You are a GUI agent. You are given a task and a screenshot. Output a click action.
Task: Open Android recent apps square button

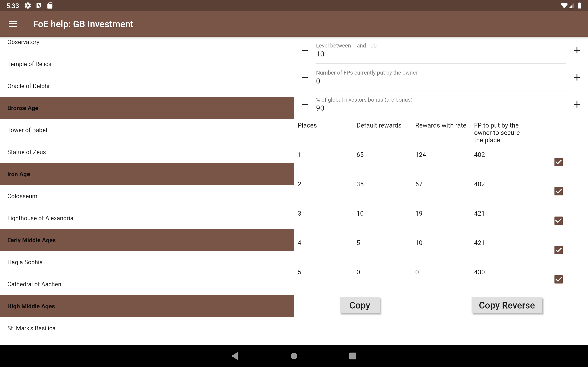point(353,356)
